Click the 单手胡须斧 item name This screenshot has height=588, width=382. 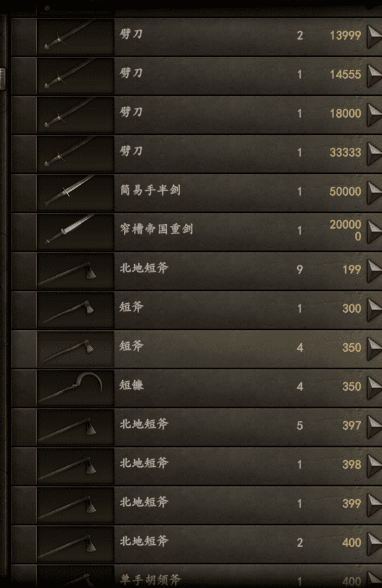[x=151, y=580]
